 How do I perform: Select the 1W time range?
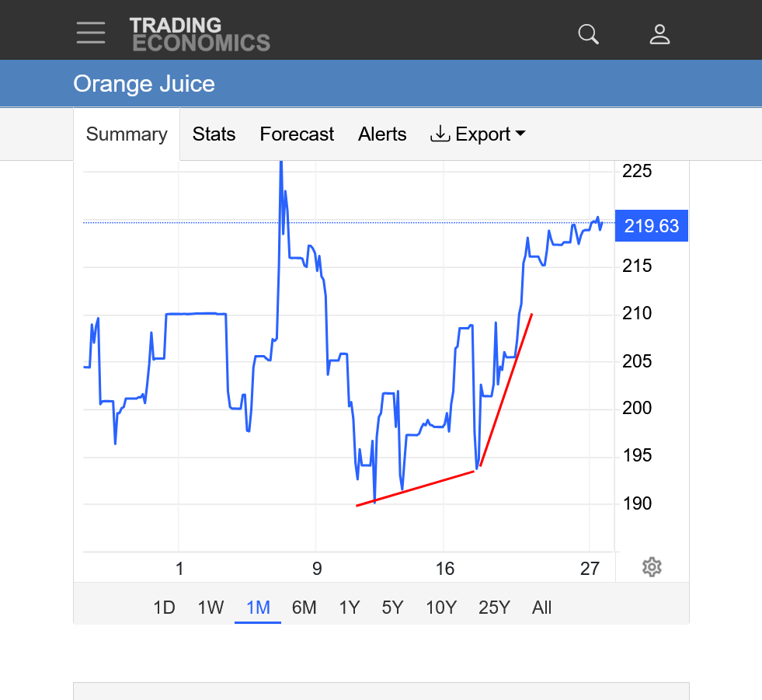click(211, 608)
